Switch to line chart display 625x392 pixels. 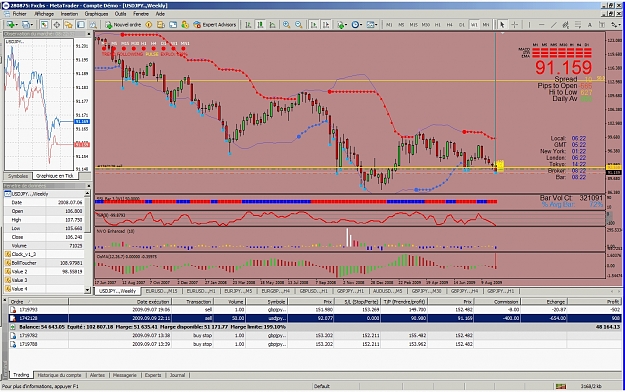point(273,25)
